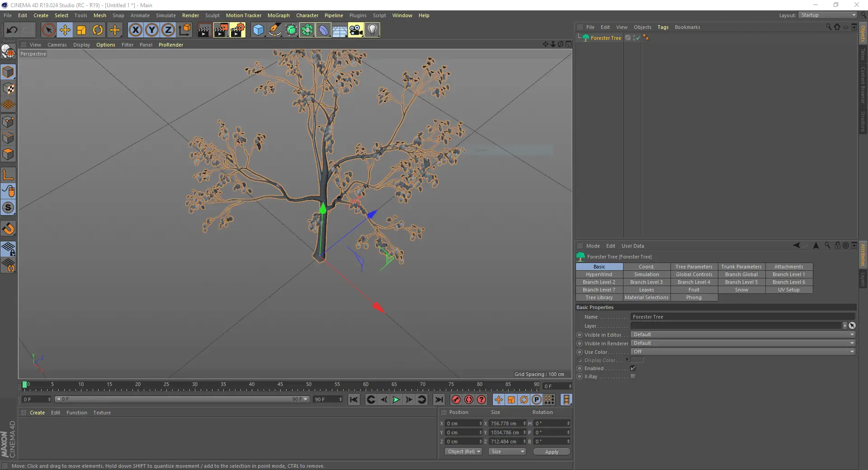Viewport: 868px width, 470px height.
Task: Select the Move tool in toolbar
Action: click(x=65, y=30)
